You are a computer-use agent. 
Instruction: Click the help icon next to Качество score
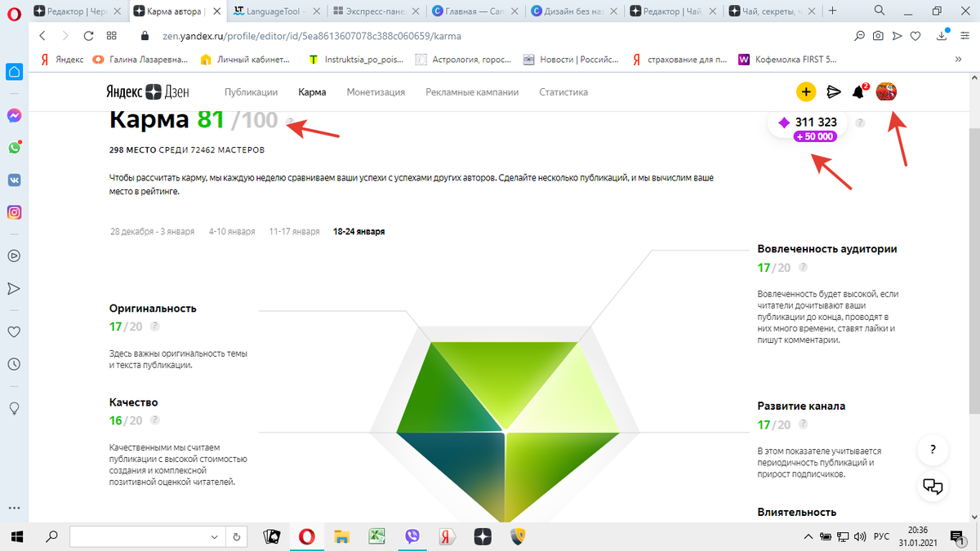tap(155, 420)
